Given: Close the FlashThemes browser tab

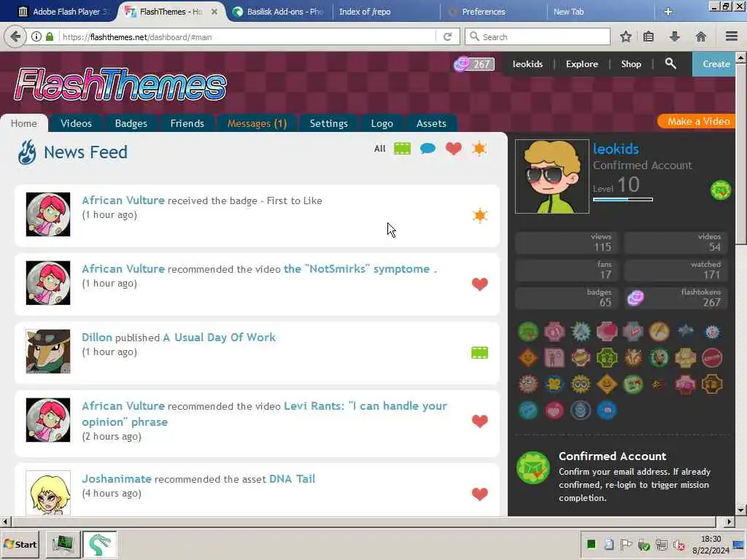Looking at the screenshot, I should [214, 12].
